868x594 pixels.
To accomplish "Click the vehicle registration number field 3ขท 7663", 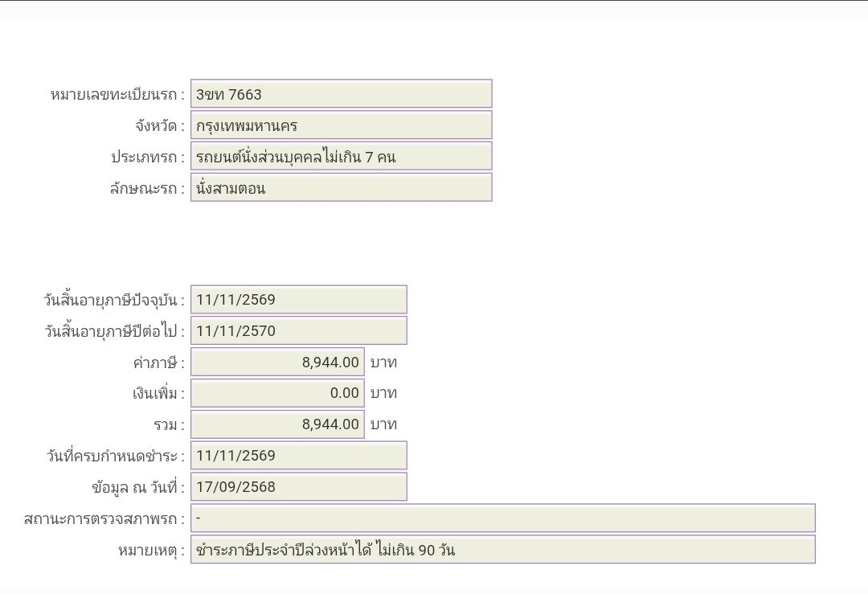I will coord(341,93).
